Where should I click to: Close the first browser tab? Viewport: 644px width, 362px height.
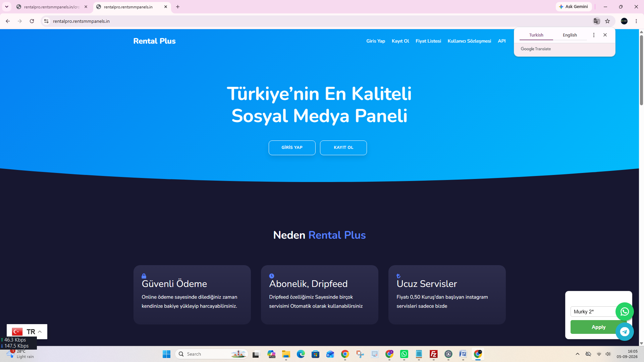tap(86, 7)
